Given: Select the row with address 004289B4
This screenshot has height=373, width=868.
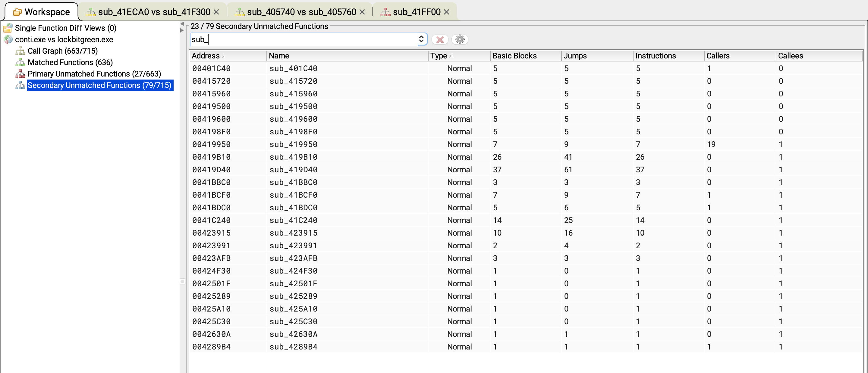Looking at the screenshot, I should 526,347.
